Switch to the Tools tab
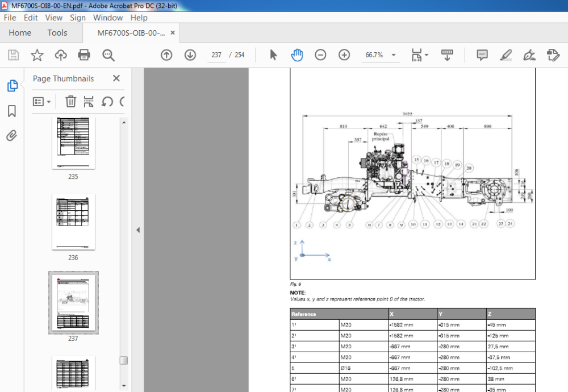 click(x=57, y=33)
